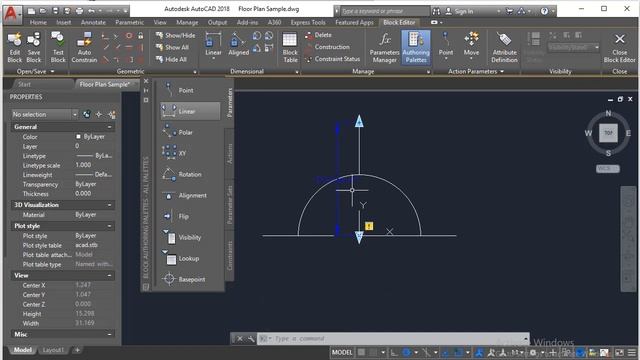The height and width of the screenshot is (360, 640).
Task: Open the WCS dropdown under ViewCube
Action: point(608,169)
